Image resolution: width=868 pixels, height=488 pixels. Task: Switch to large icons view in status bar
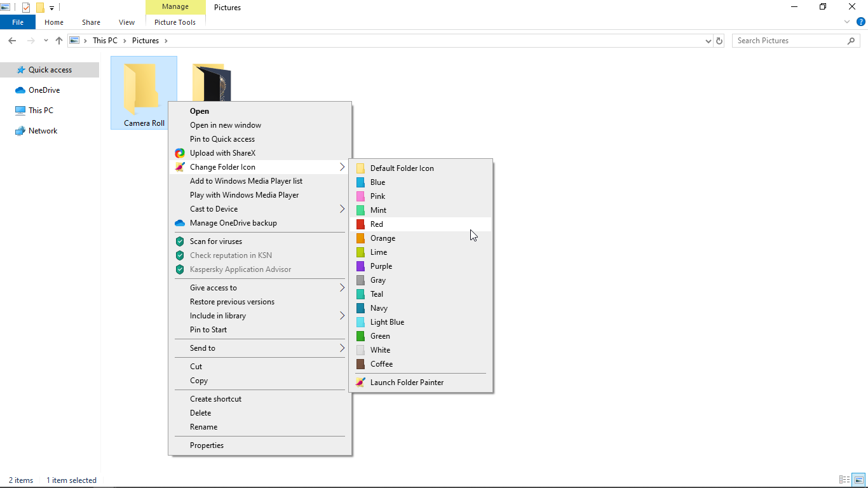tap(858, 480)
